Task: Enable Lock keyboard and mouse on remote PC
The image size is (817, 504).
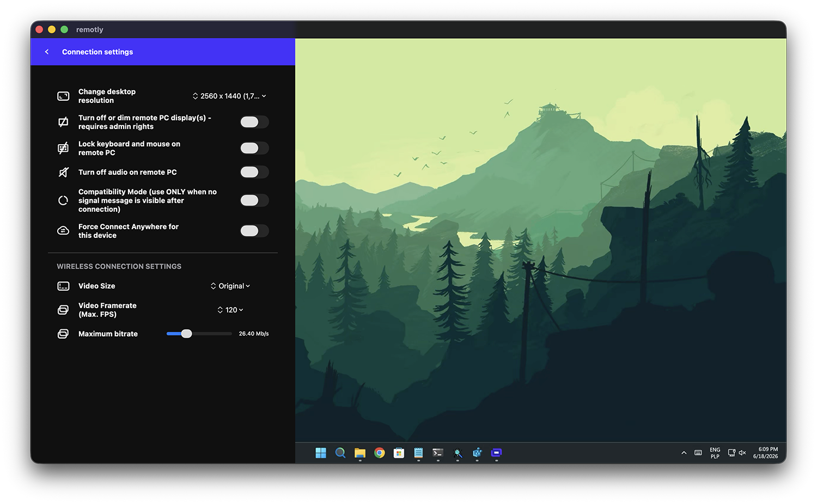Action: coord(254,148)
